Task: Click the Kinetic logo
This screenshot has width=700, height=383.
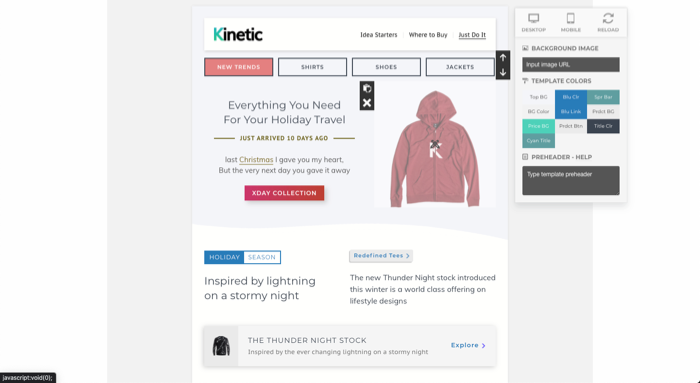Action: pos(238,34)
